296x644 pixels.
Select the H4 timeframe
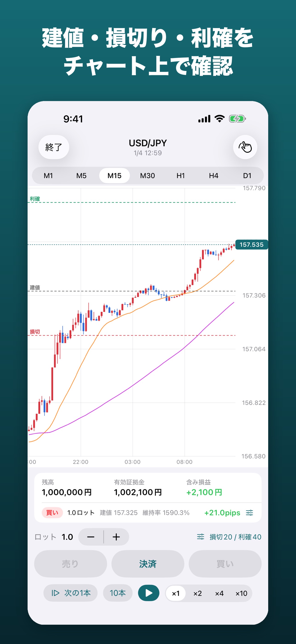click(x=214, y=176)
